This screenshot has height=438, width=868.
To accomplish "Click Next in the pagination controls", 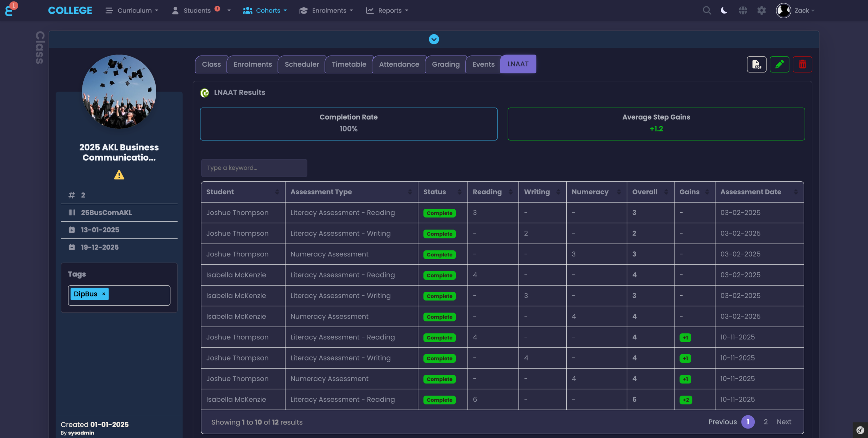I will click(x=784, y=422).
